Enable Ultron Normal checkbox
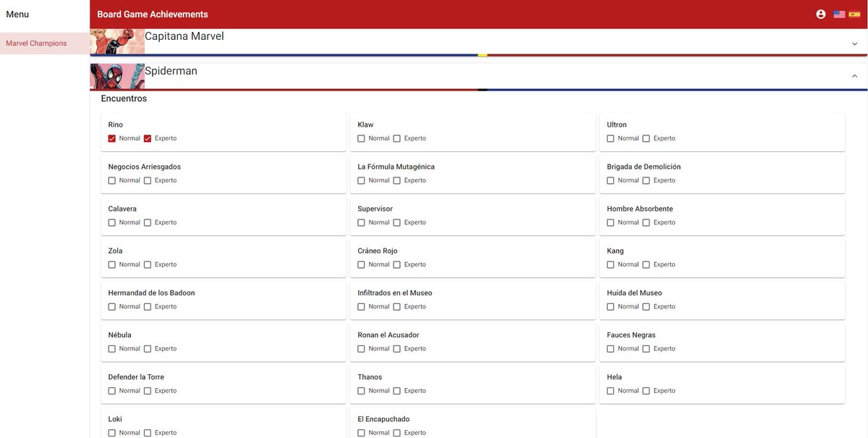Screen dimensions: 868x438 (x=610, y=138)
